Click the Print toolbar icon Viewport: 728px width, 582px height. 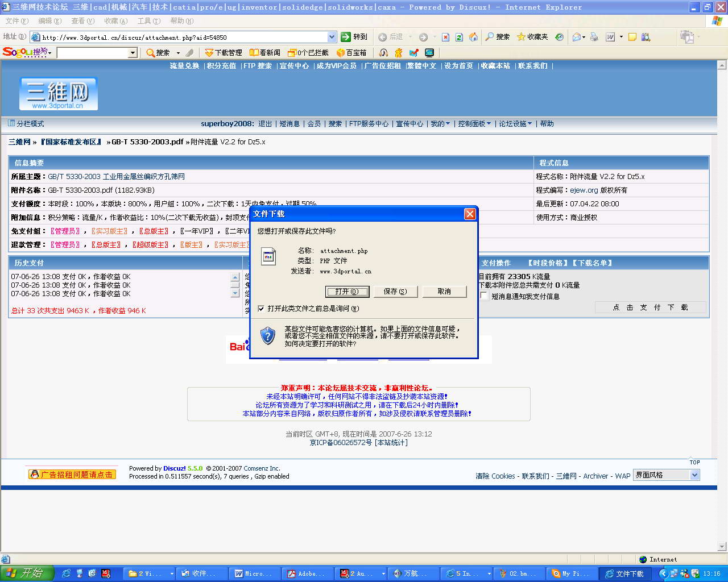[594, 37]
